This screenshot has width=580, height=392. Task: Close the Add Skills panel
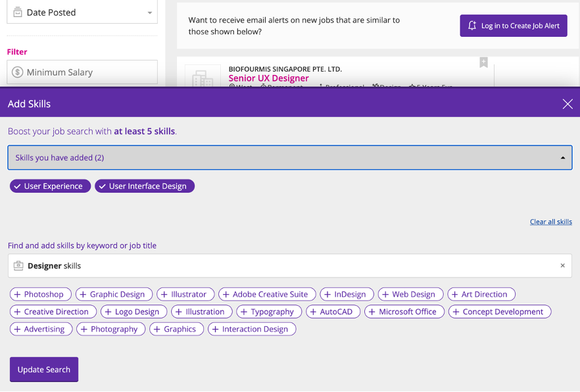[568, 104]
